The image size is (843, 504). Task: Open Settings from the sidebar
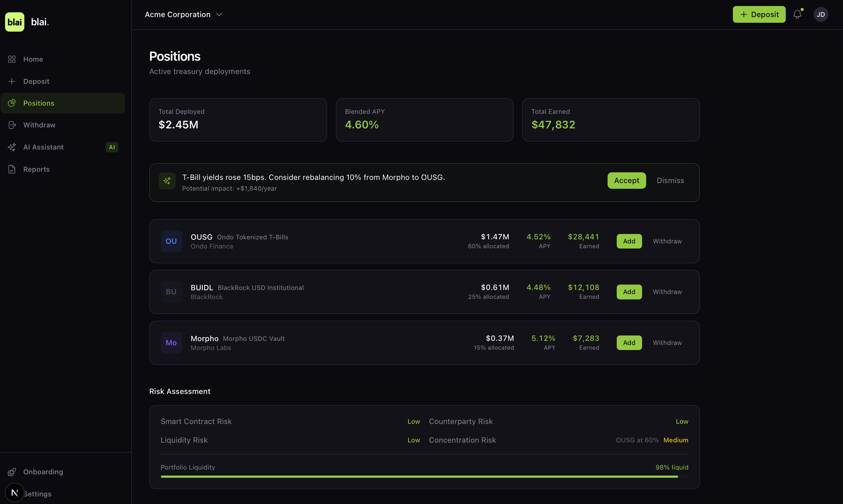(x=37, y=494)
